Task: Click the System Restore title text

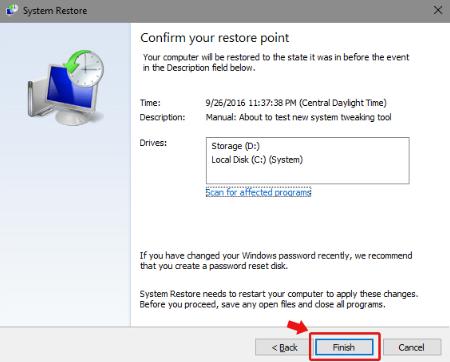Action: (x=55, y=11)
